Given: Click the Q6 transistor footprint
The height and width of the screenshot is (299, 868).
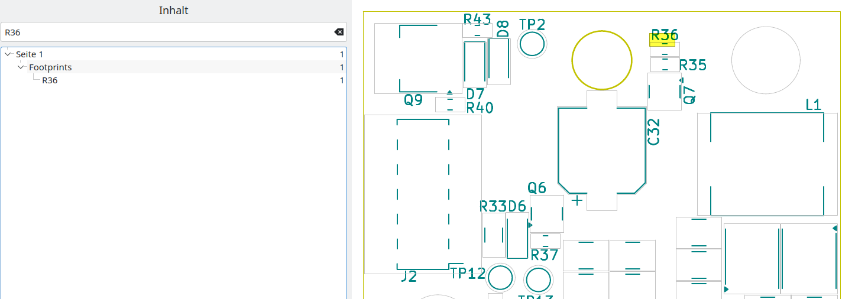Looking at the screenshot, I should point(547,214).
